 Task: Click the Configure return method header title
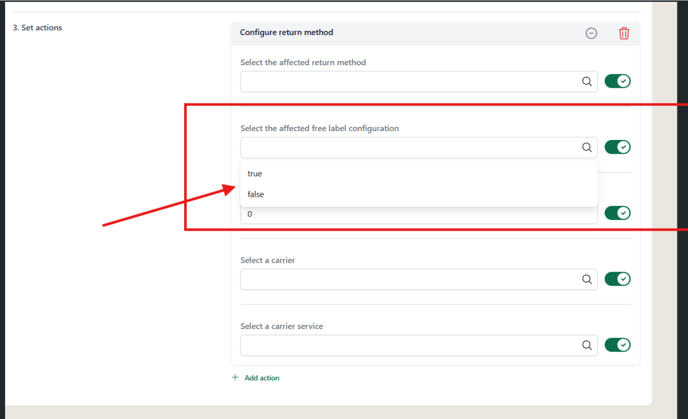(287, 32)
